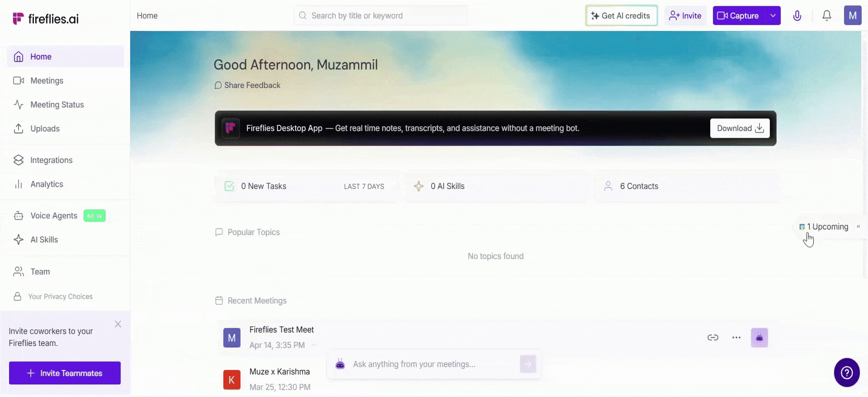Open the Fireflies Test Meet meeting
The height and width of the screenshot is (397, 868).
coord(282,330)
